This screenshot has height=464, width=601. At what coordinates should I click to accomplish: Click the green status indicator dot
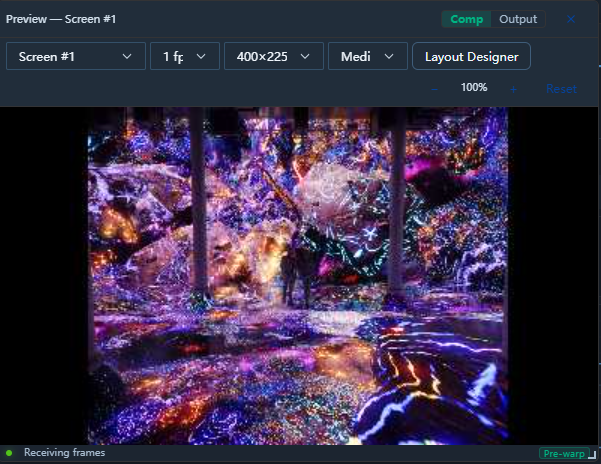point(9,453)
